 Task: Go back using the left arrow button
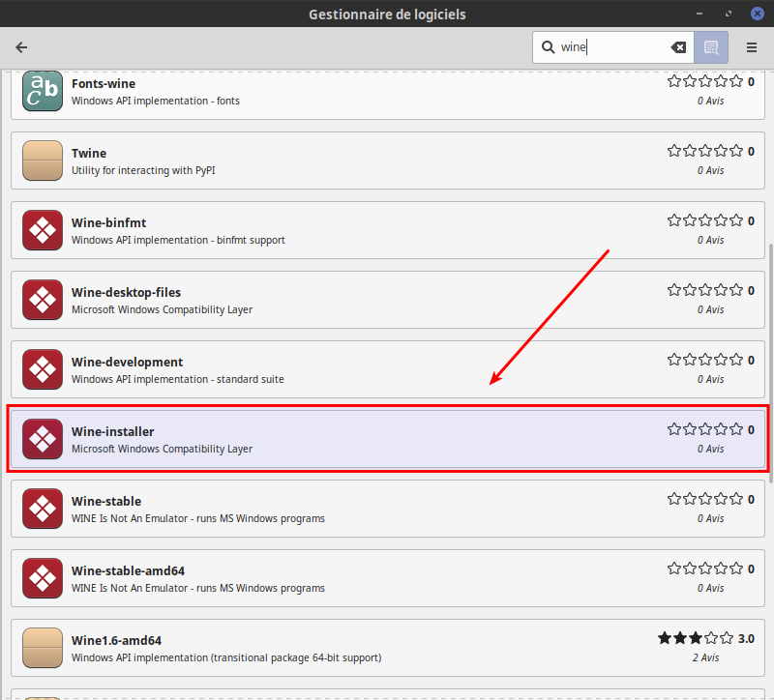click(x=21, y=47)
